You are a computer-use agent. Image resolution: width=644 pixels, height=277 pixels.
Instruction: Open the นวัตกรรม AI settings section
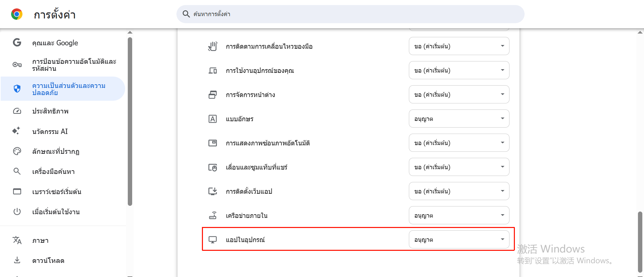(x=50, y=132)
